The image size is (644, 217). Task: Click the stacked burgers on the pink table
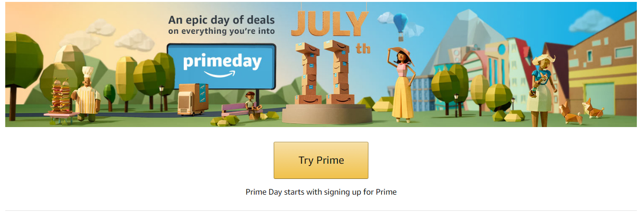(61, 98)
